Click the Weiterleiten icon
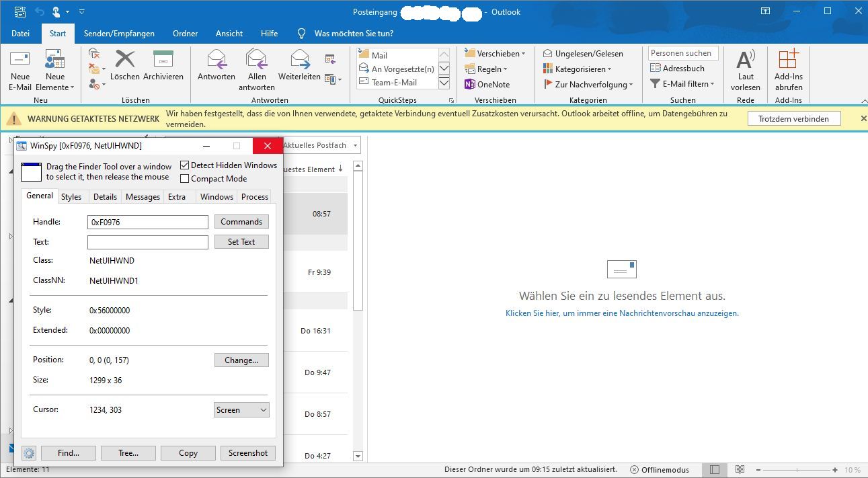The image size is (868, 478). pyautogui.click(x=299, y=60)
